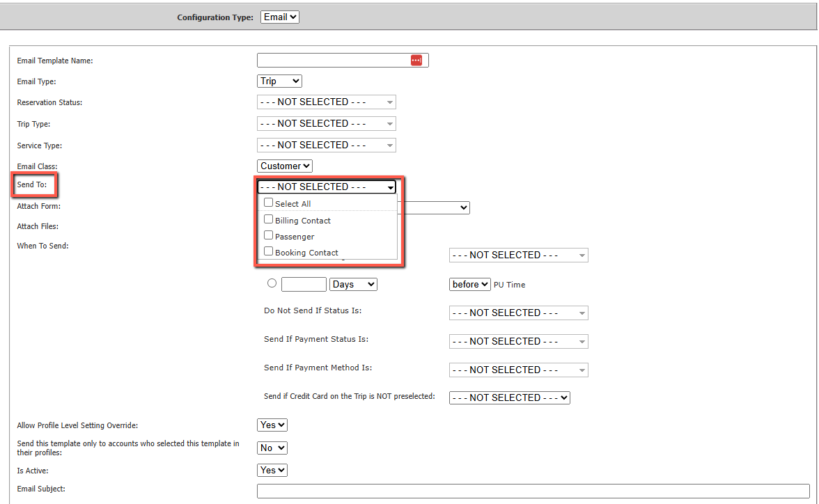This screenshot has height=504, width=819.
Task: Open the Attach Form dropdown arrow
Action: click(x=462, y=208)
